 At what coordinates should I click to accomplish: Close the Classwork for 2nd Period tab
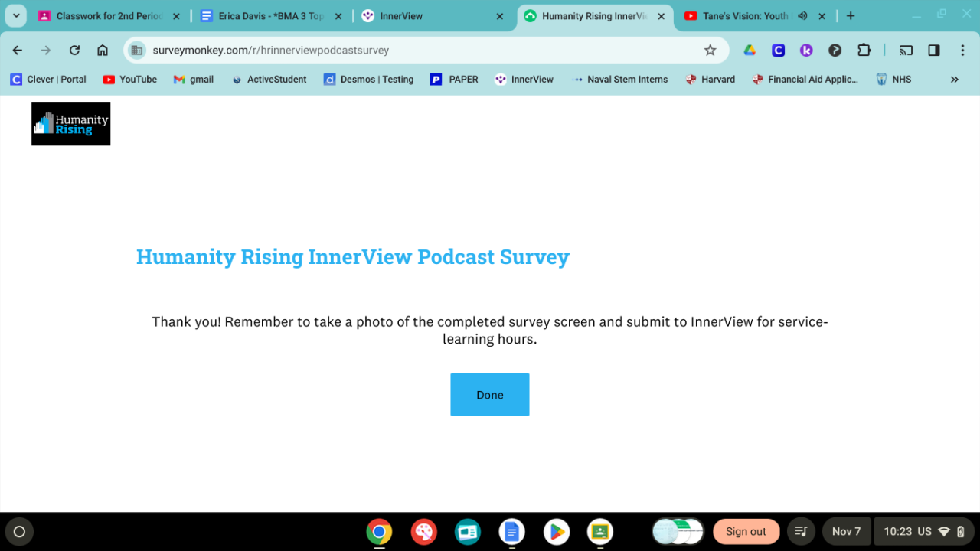(176, 16)
